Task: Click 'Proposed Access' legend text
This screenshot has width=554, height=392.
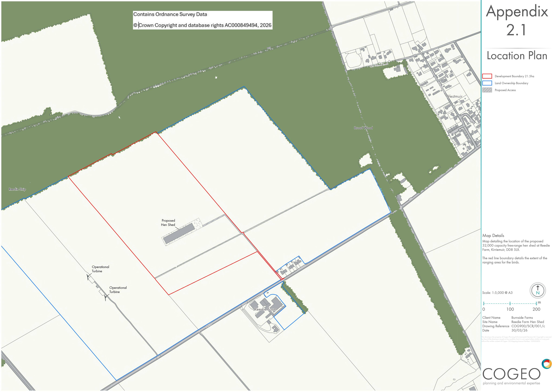Action: click(505, 90)
